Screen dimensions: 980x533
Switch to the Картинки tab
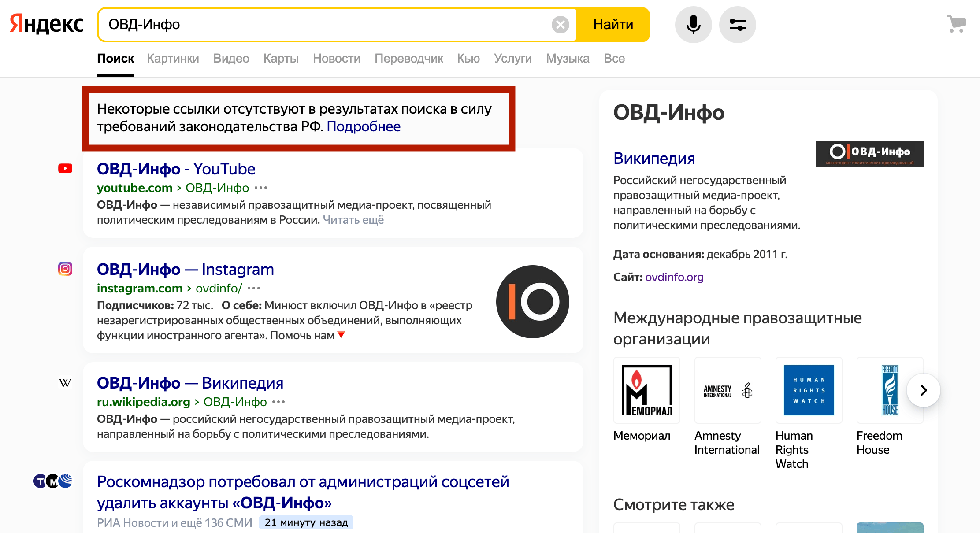173,59
